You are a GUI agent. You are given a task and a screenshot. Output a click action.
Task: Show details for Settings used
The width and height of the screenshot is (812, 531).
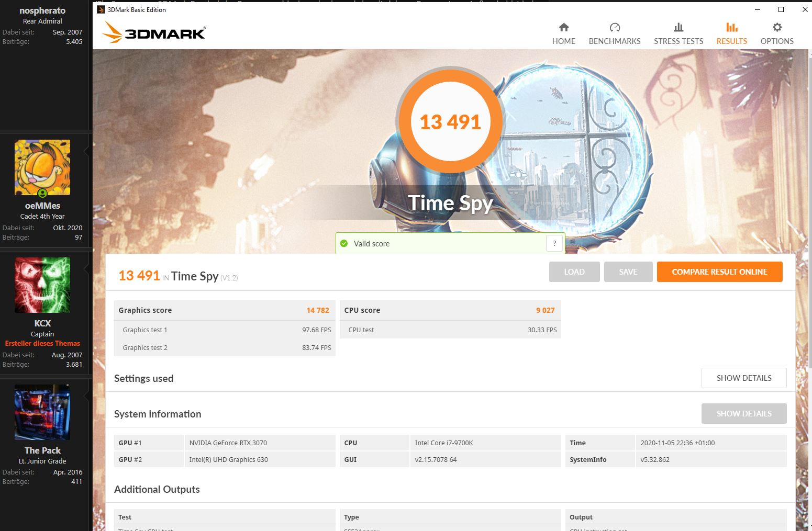pos(744,378)
